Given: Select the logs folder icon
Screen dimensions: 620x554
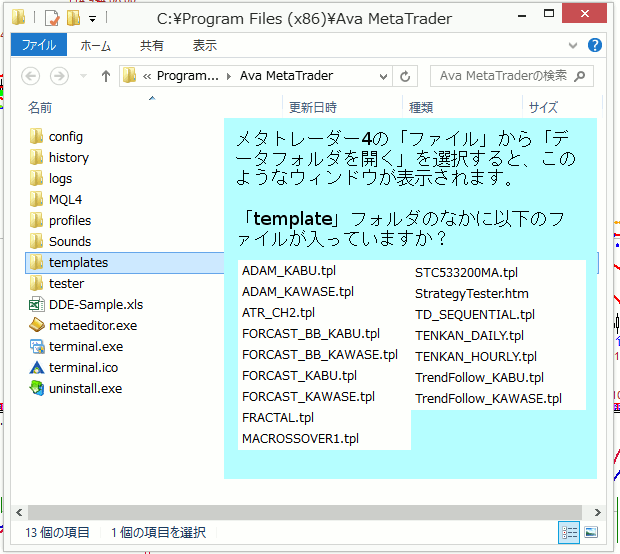Looking at the screenshot, I should (x=36, y=178).
